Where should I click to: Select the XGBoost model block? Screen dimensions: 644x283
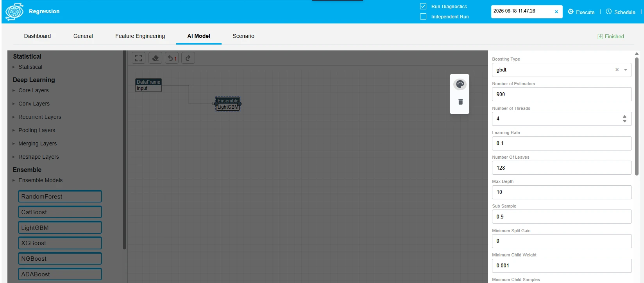[x=60, y=243]
